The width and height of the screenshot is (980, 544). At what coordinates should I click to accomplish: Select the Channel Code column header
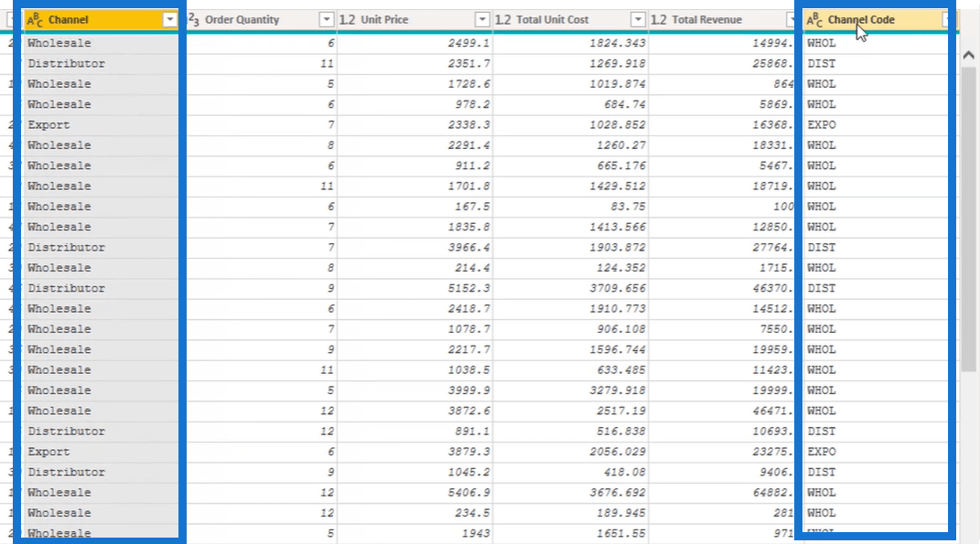click(875, 20)
